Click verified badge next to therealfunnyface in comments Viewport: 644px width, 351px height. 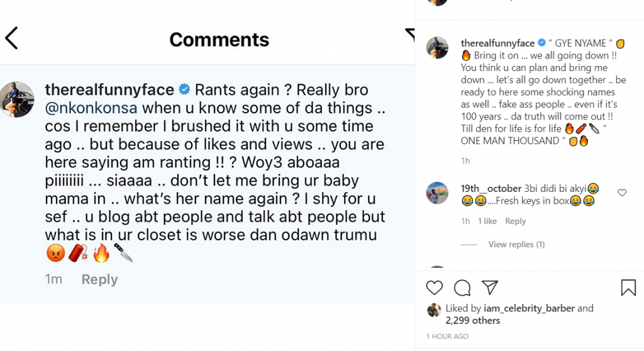pyautogui.click(x=184, y=89)
